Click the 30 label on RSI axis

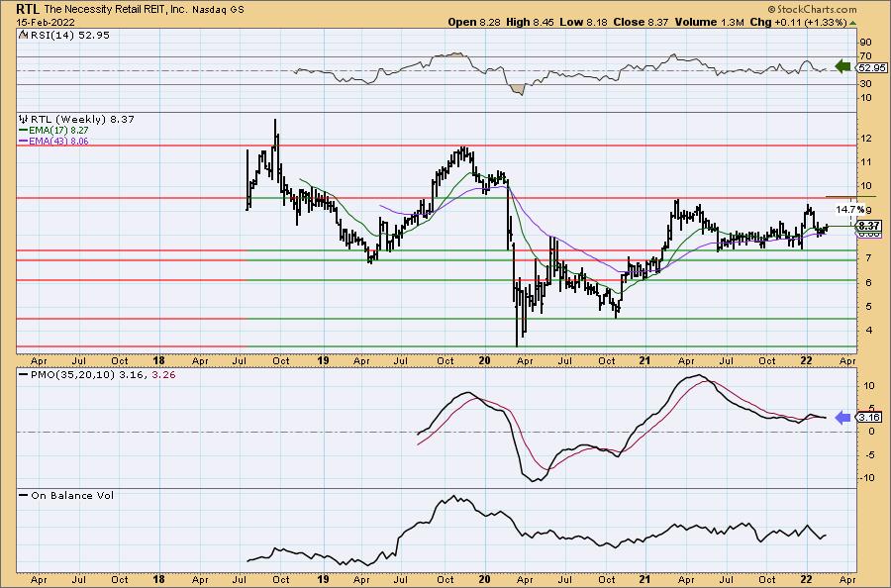click(865, 84)
